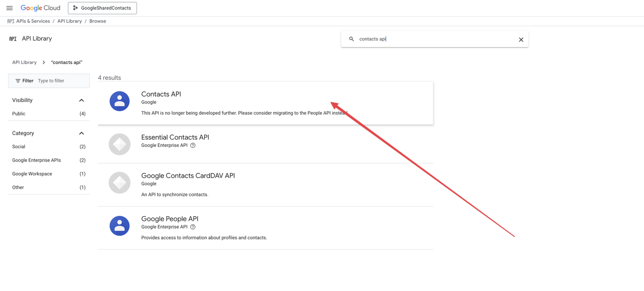Viewport: 644px width, 291px height.
Task: Filter by Google Workspace category
Action: click(x=49, y=174)
